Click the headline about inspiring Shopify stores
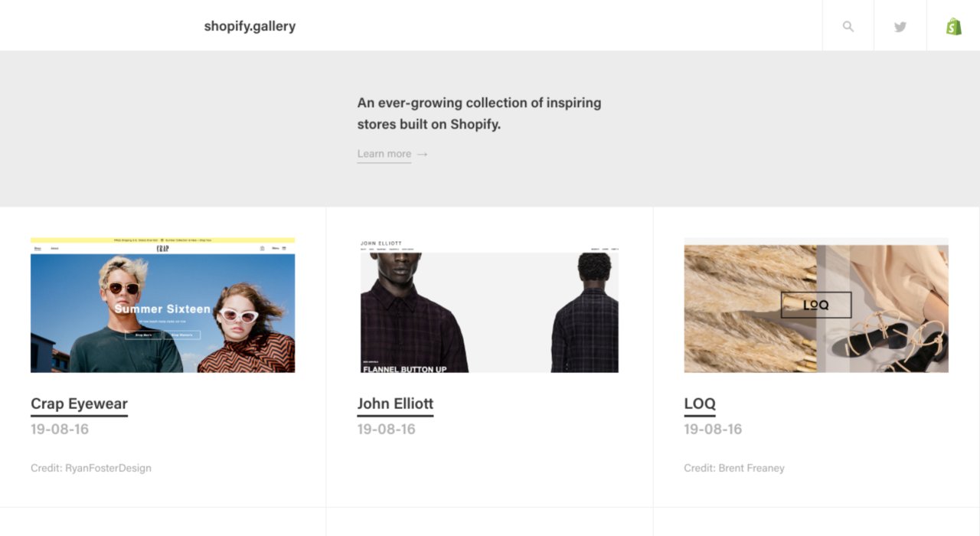The height and width of the screenshot is (536, 980). tap(479, 113)
